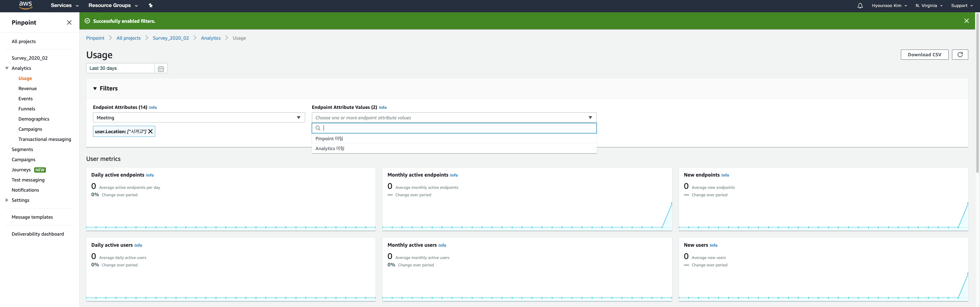Screen dimensions: 980x307
Task: Open Info for New users
Action: 713,245
